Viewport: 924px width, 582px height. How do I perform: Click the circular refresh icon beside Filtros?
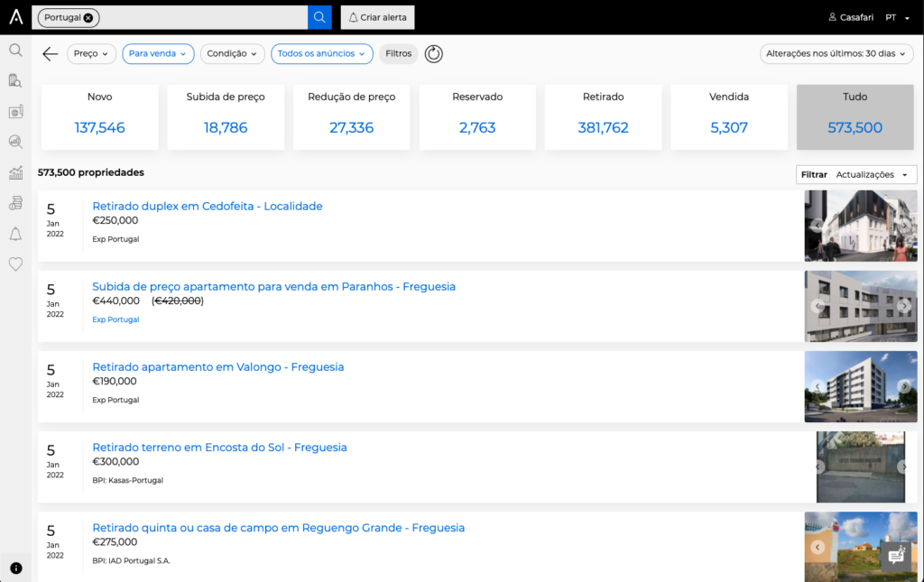click(434, 53)
